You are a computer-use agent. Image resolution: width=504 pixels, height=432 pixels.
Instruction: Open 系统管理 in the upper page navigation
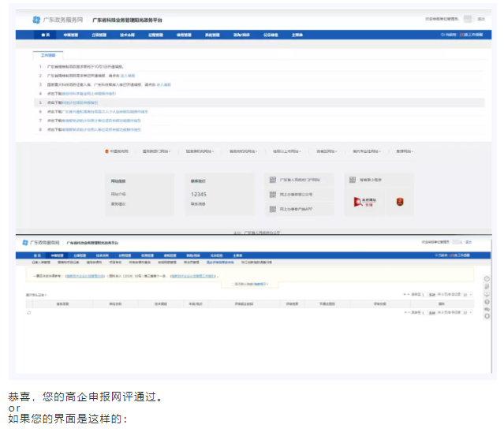(212, 35)
